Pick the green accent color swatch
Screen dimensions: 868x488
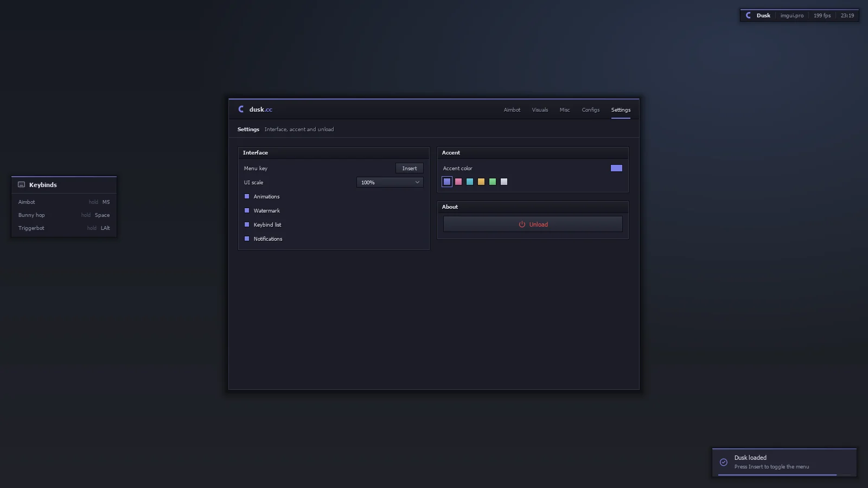coord(493,182)
